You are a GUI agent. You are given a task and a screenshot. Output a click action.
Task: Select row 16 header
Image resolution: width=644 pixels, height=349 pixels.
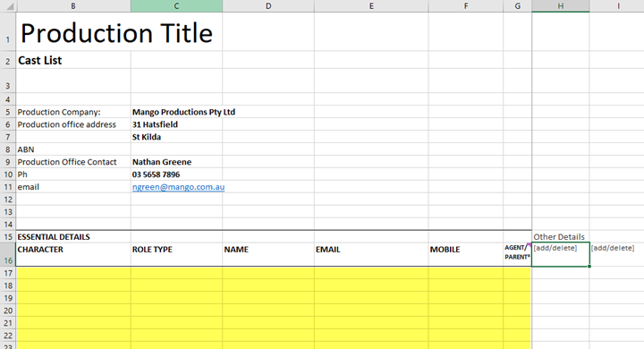[x=8, y=254]
